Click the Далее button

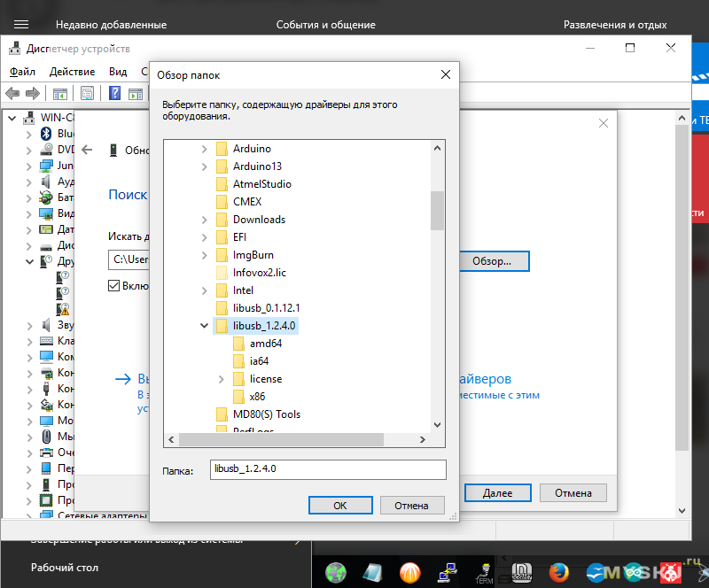[498, 493]
